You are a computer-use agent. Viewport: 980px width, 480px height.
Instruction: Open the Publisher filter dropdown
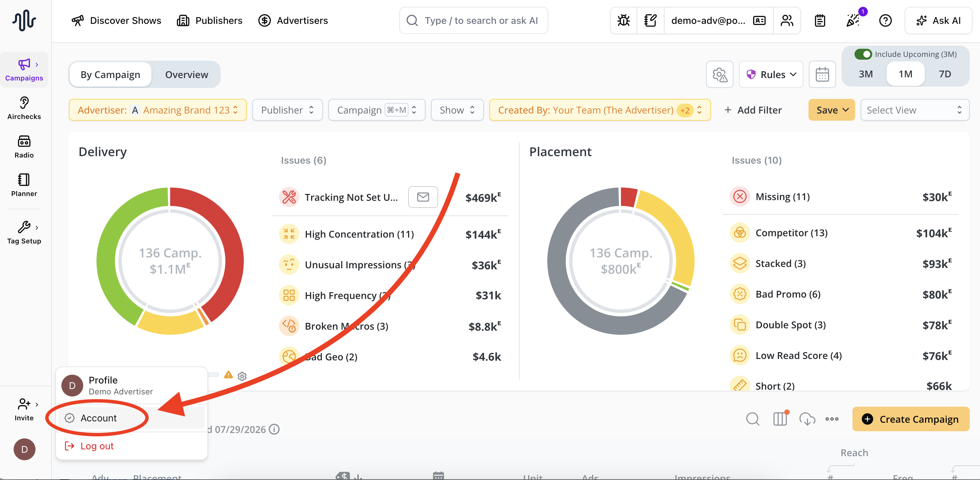[x=287, y=110]
